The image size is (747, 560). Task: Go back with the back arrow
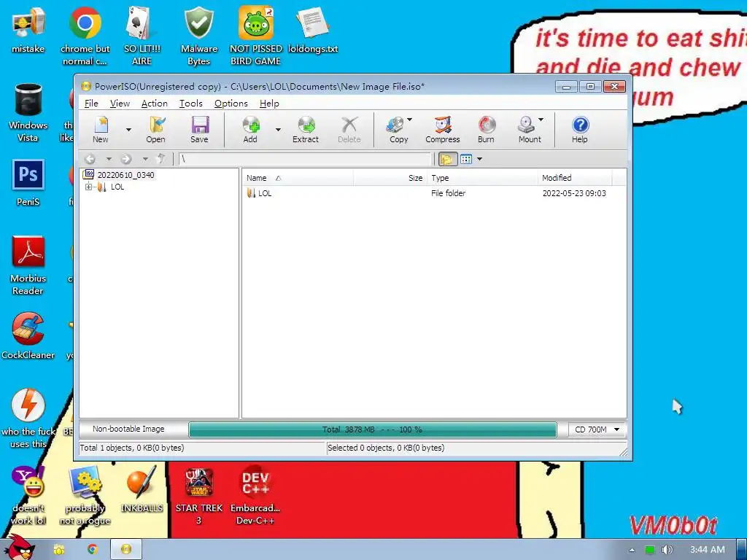[x=90, y=159]
